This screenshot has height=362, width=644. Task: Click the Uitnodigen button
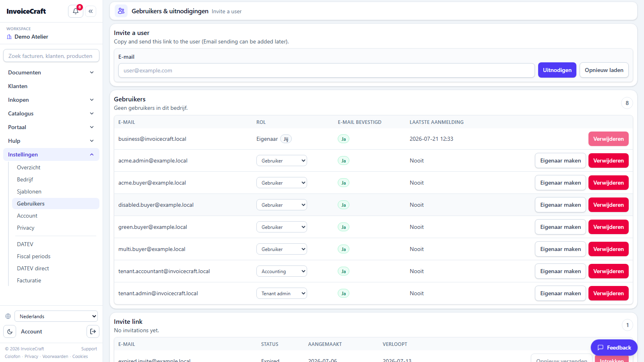pos(557,70)
